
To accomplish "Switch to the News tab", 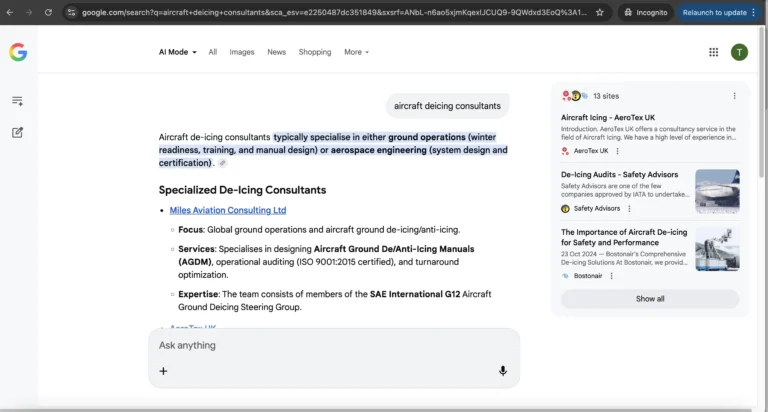I will [276, 52].
